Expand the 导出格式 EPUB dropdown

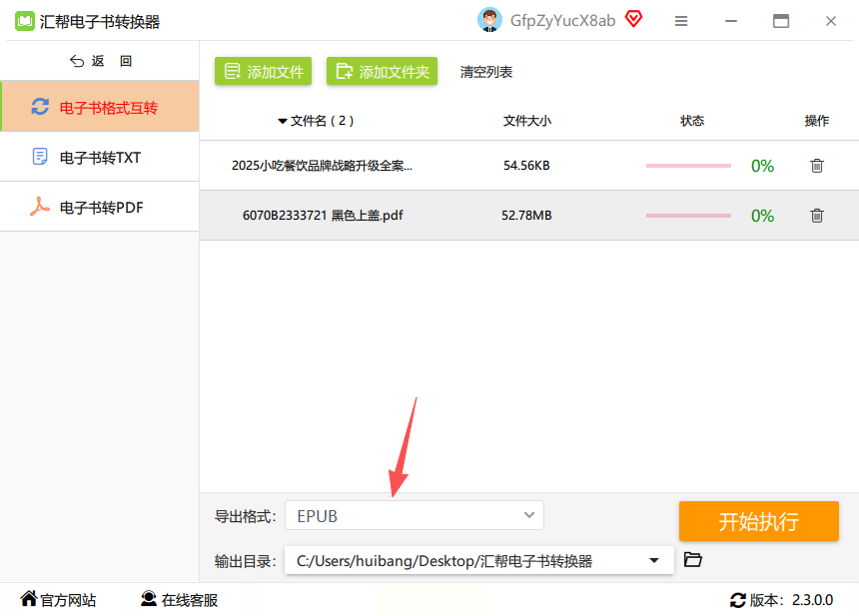[x=415, y=515]
